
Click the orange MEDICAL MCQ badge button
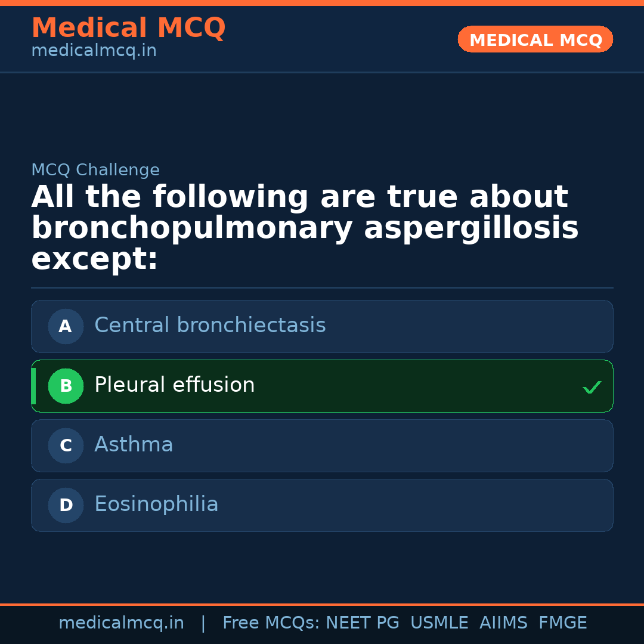(x=535, y=40)
